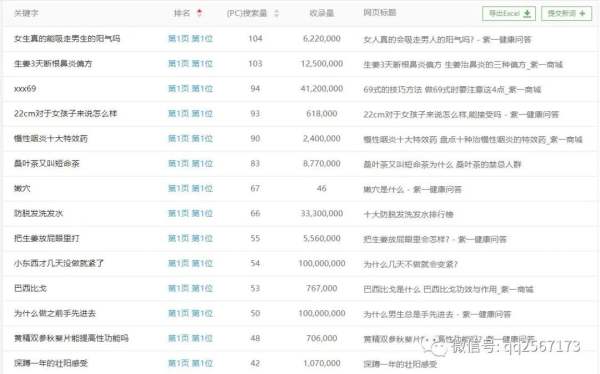The height and width of the screenshot is (374, 600).
Task: Open ranking link for 巴西比戈 row
Action: click(x=190, y=288)
